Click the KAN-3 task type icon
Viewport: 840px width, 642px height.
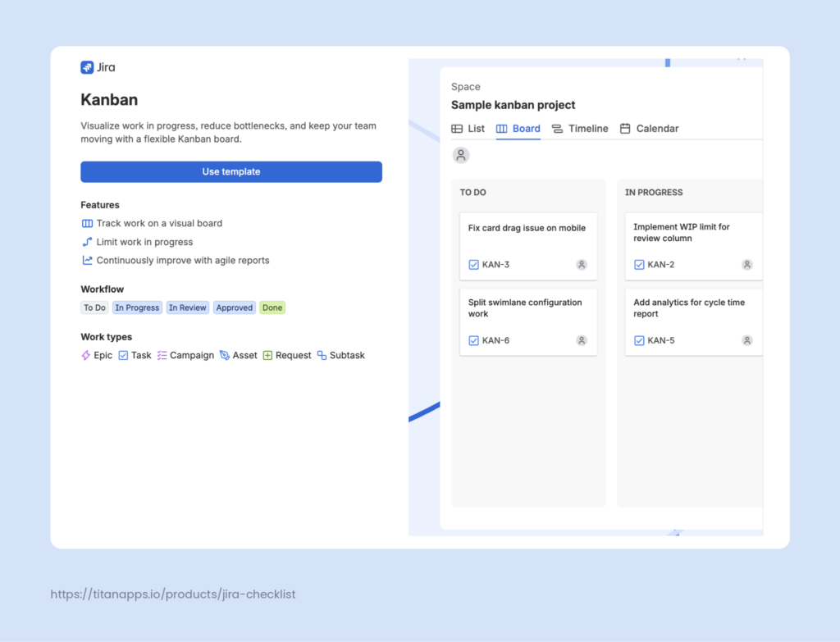click(473, 265)
